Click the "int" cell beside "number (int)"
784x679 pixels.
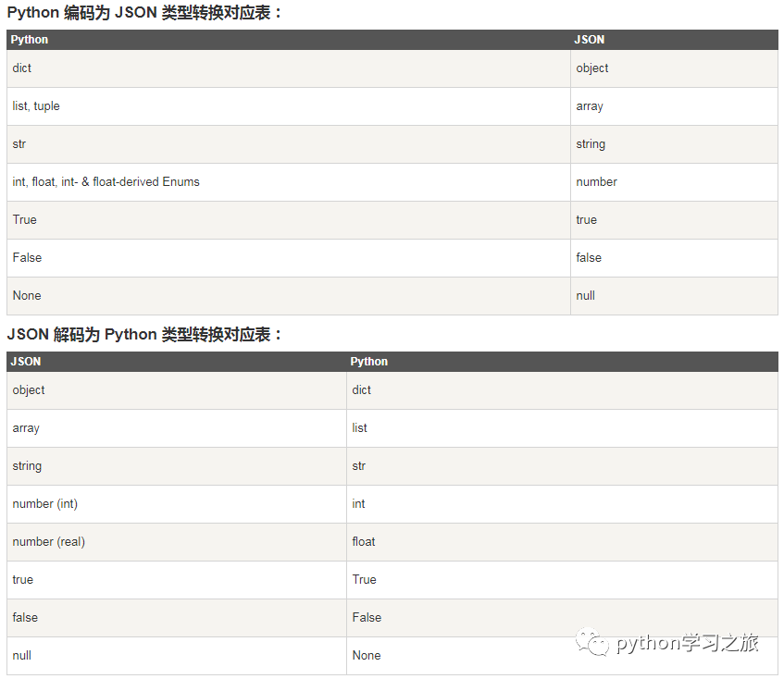(562, 504)
